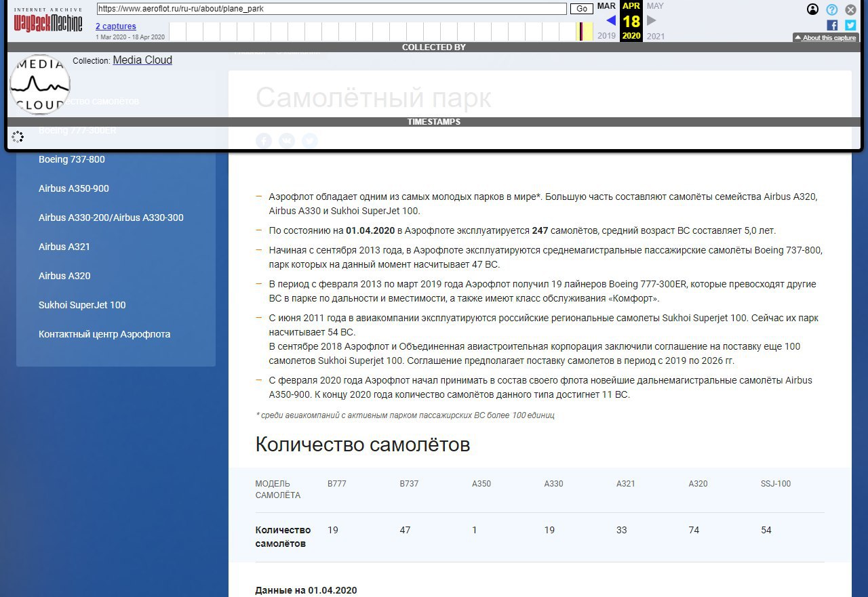This screenshot has height=597, width=868.
Task: Click the Количество самолётов heading
Action: (363, 445)
